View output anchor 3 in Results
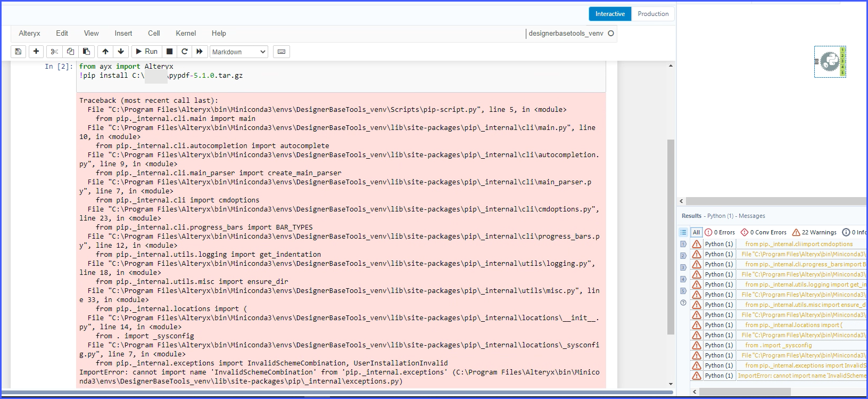868x399 pixels. [x=683, y=267]
